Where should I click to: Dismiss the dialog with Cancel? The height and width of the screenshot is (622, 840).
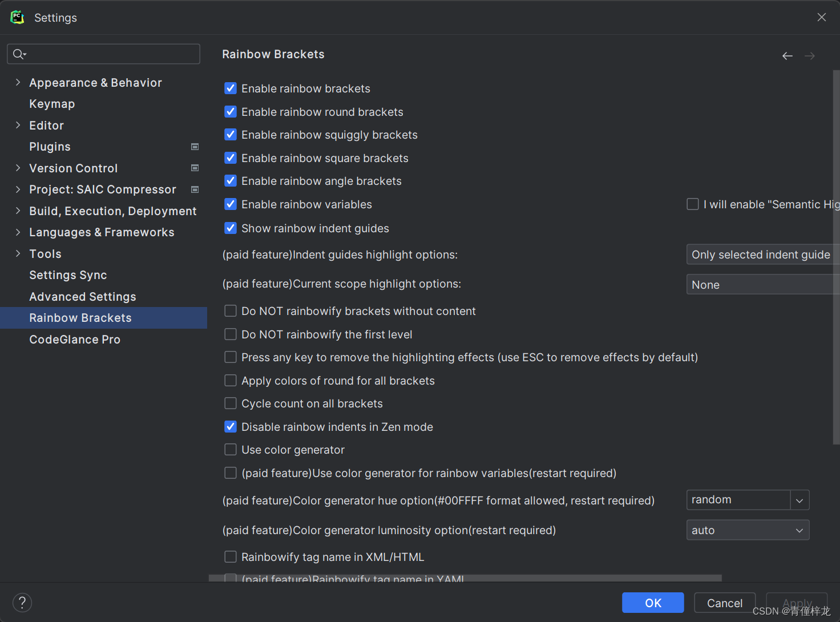coord(724,603)
